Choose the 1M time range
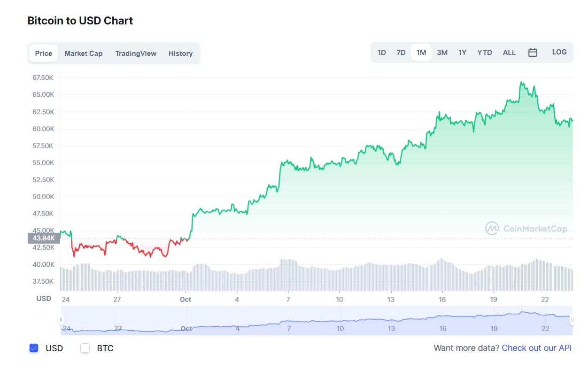This screenshot has width=588, height=371. click(421, 53)
